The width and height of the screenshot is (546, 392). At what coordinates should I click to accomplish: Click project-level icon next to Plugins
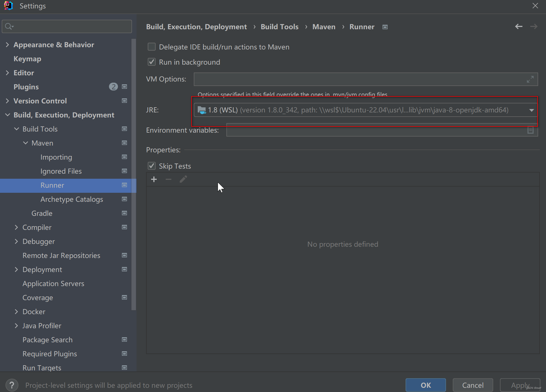pos(124,87)
